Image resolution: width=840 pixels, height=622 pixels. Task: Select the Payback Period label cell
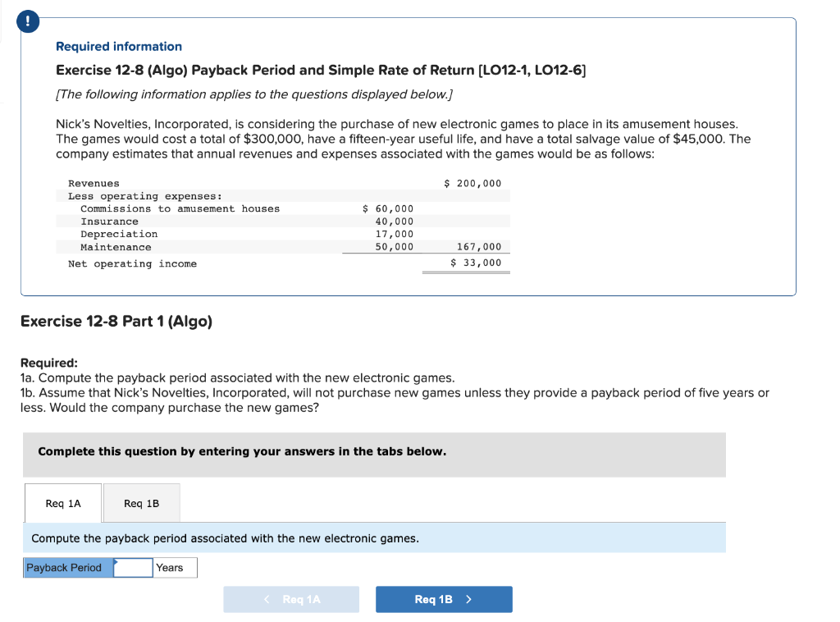68,567
